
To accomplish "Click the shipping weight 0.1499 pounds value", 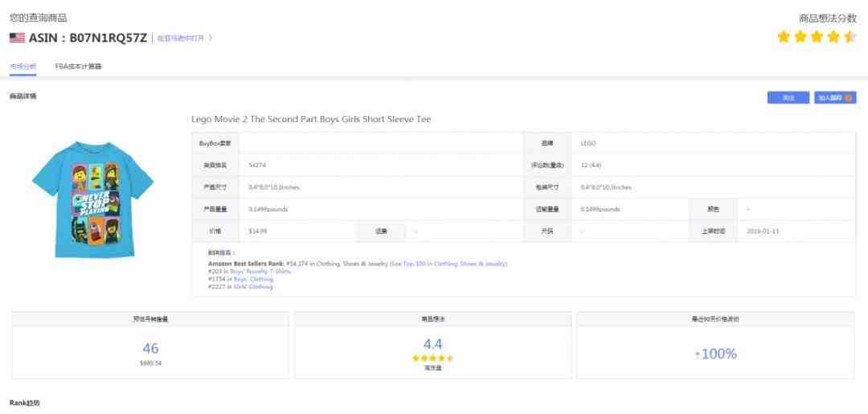I will coord(600,209).
